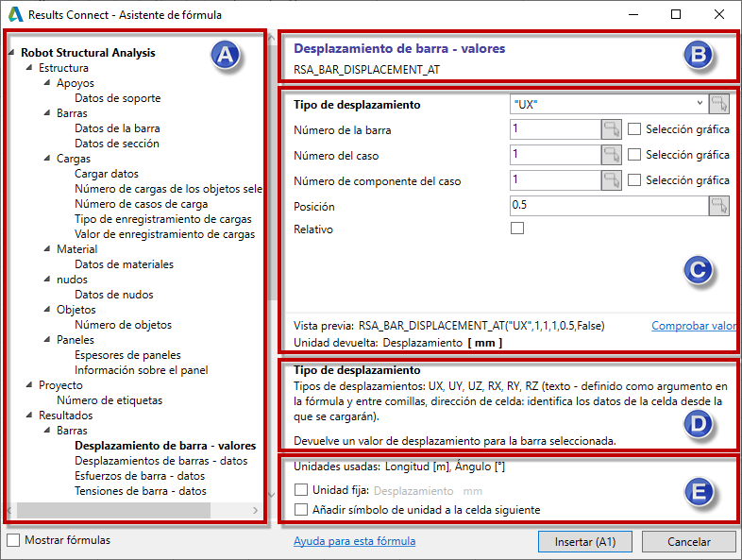Enable Selección gráfica for Número de la barra
Image resolution: width=742 pixels, height=560 pixels.
634,129
